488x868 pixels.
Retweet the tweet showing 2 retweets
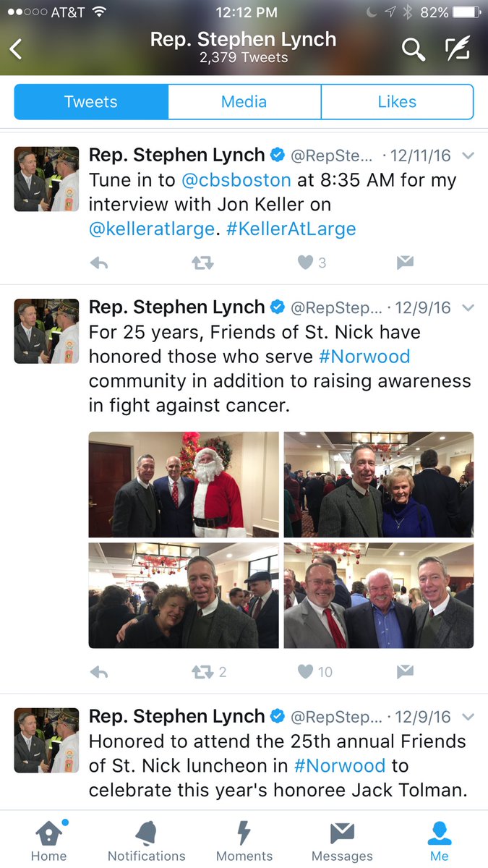(x=202, y=673)
